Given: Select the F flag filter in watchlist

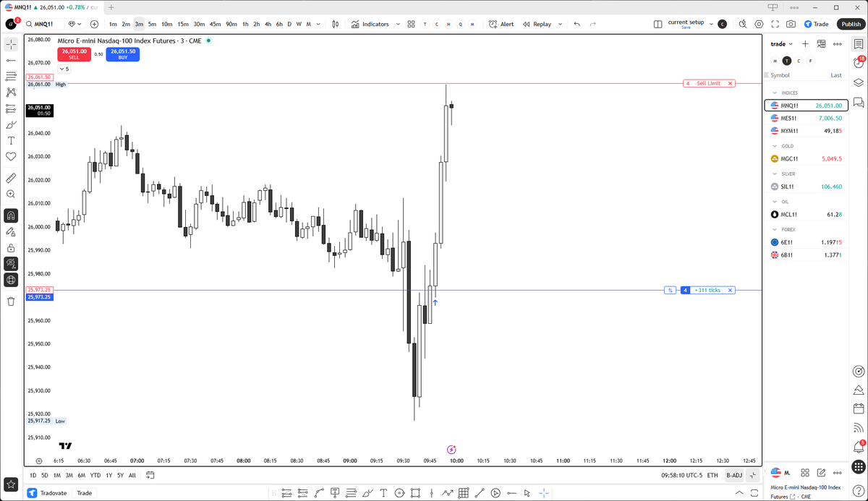Looking at the screenshot, I should tap(811, 61).
